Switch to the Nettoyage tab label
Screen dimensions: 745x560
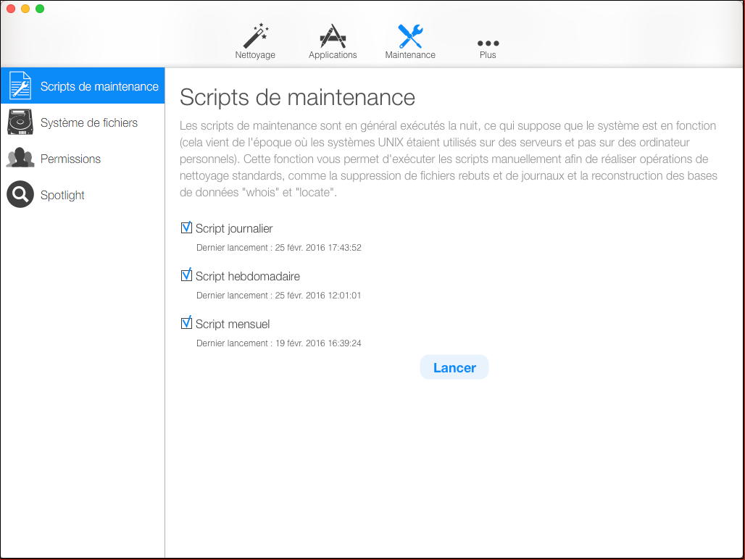tap(255, 55)
